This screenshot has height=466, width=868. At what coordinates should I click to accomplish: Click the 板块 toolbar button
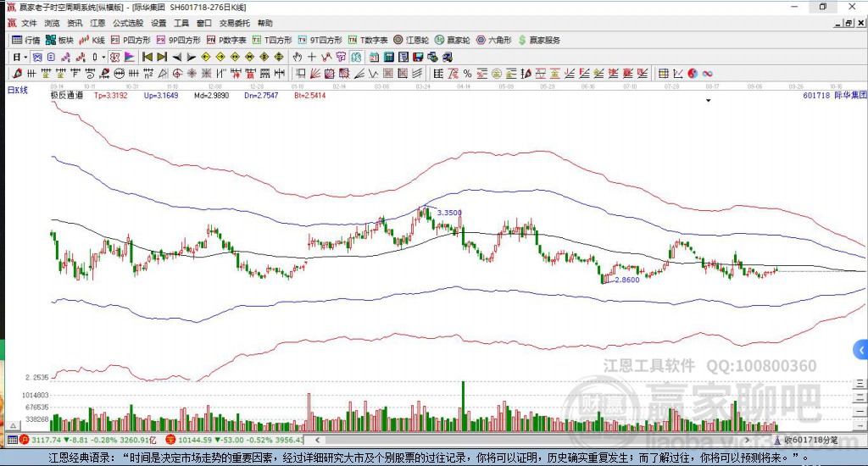click(59, 40)
